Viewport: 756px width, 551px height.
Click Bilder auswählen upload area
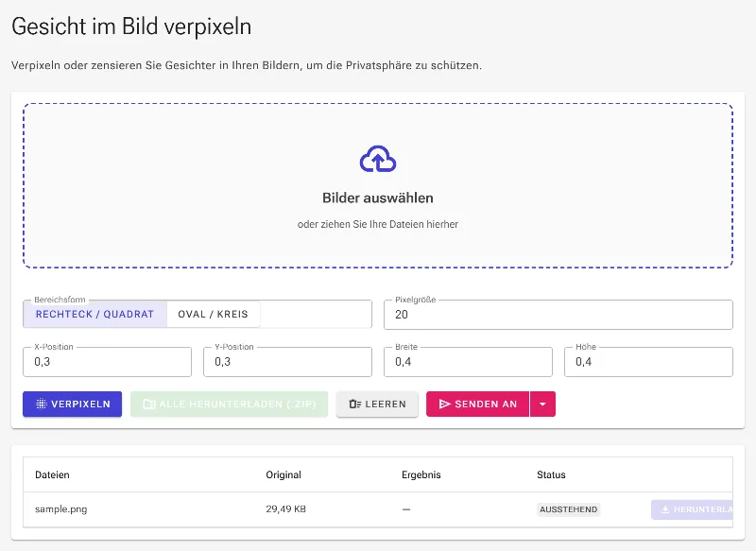tap(378, 185)
